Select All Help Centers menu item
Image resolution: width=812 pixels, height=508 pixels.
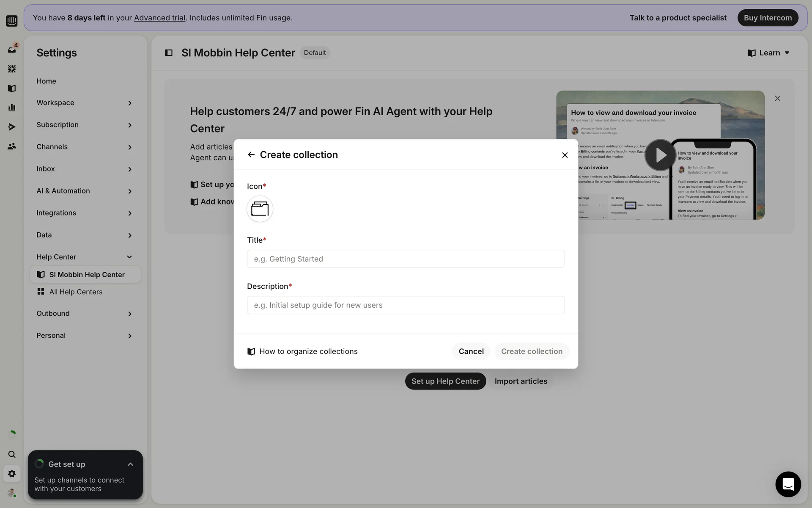pos(76,292)
